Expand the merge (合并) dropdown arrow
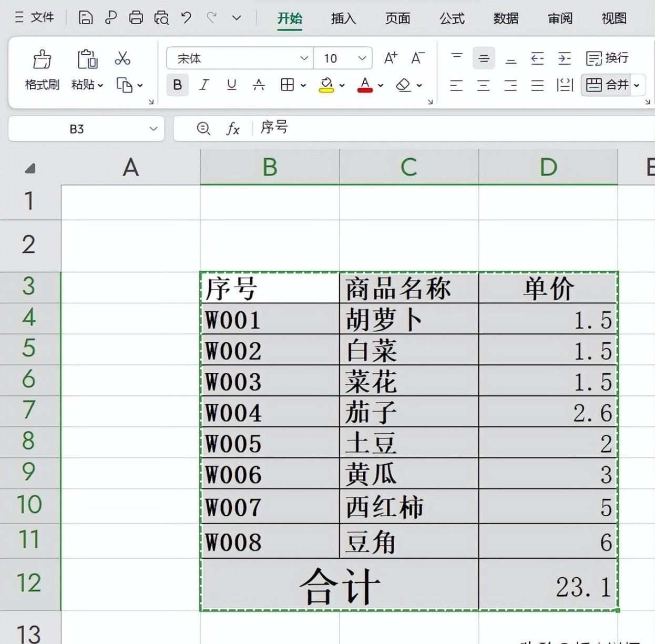 click(637, 85)
